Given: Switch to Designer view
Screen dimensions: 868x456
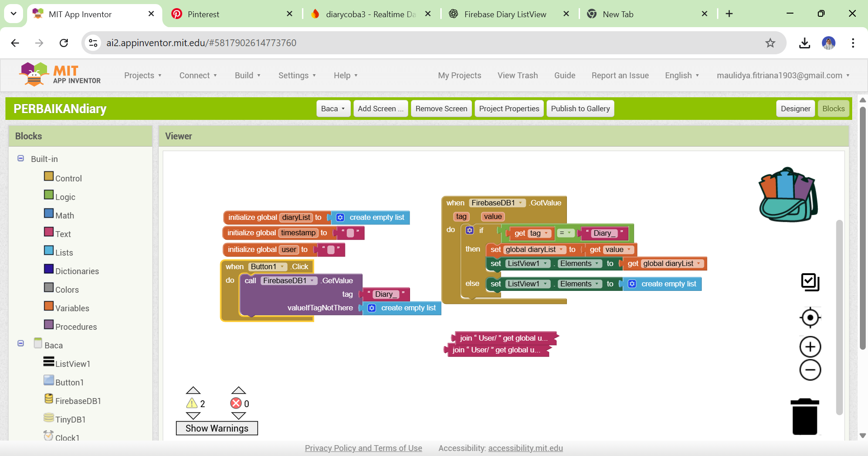Looking at the screenshot, I should (x=795, y=109).
